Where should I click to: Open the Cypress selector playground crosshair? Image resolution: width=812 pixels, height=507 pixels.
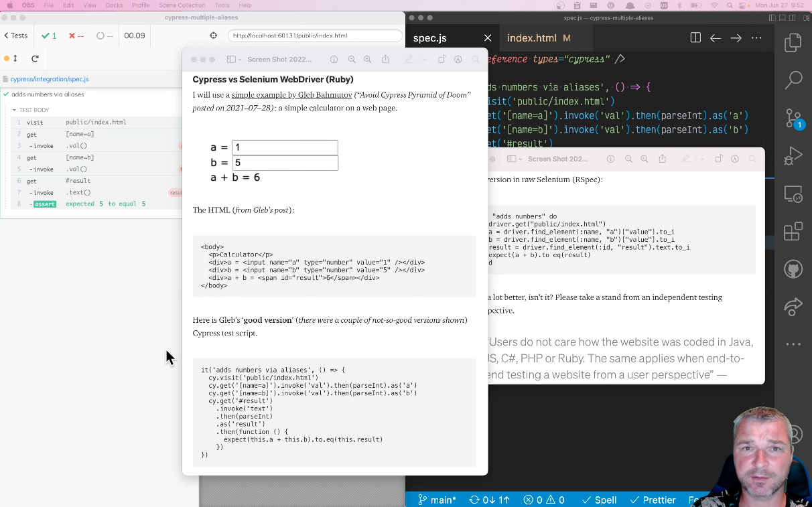pyautogui.click(x=214, y=35)
